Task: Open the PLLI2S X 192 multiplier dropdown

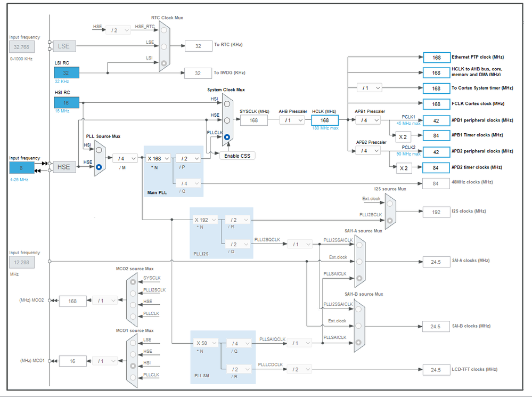Action: (x=205, y=220)
